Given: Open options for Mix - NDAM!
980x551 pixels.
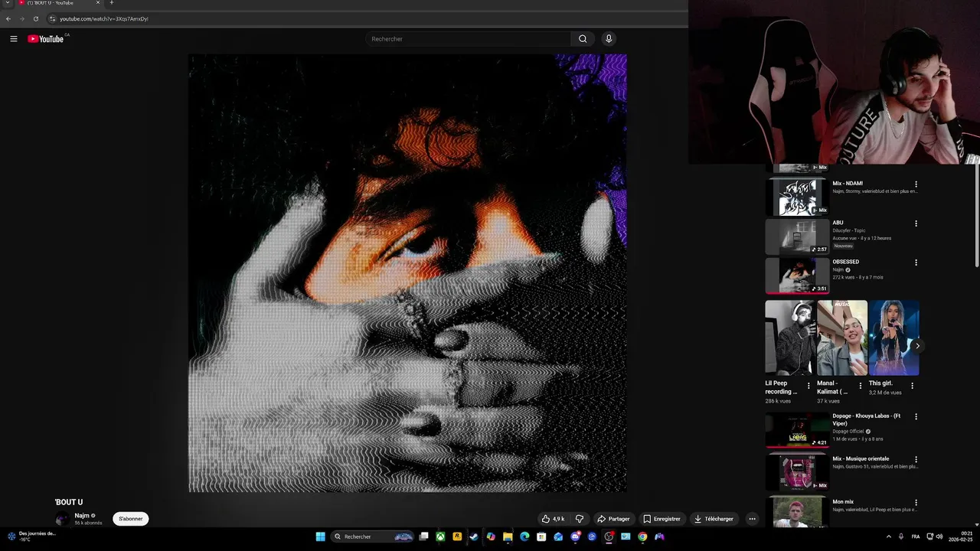Looking at the screenshot, I should 916,184.
